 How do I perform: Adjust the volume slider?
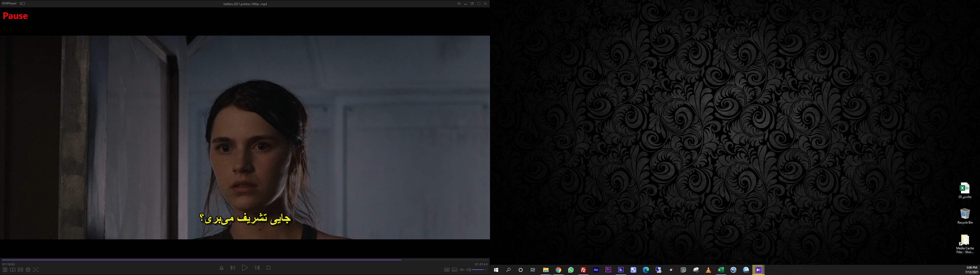pos(480,270)
